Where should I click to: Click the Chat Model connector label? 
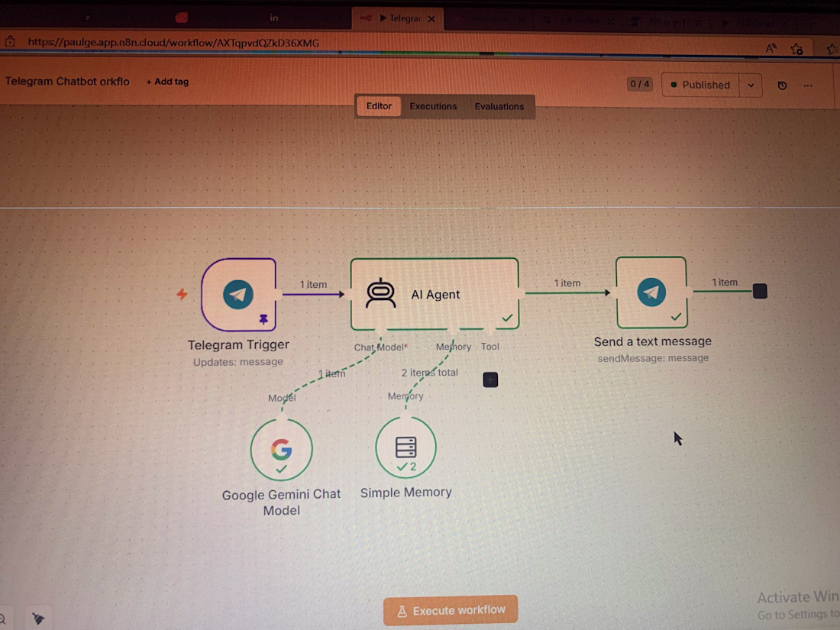[x=380, y=347]
